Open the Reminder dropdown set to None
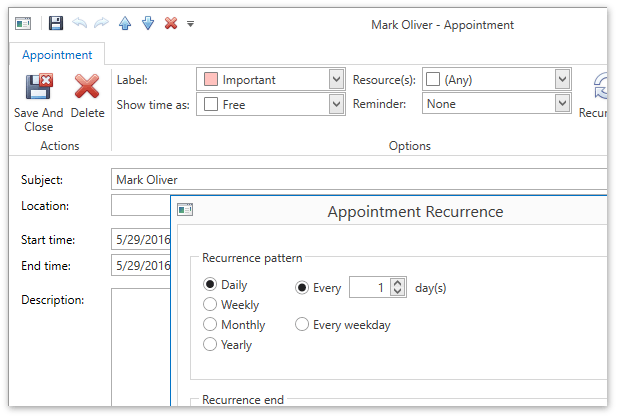Screen dimensions: 619x419 coord(562,104)
